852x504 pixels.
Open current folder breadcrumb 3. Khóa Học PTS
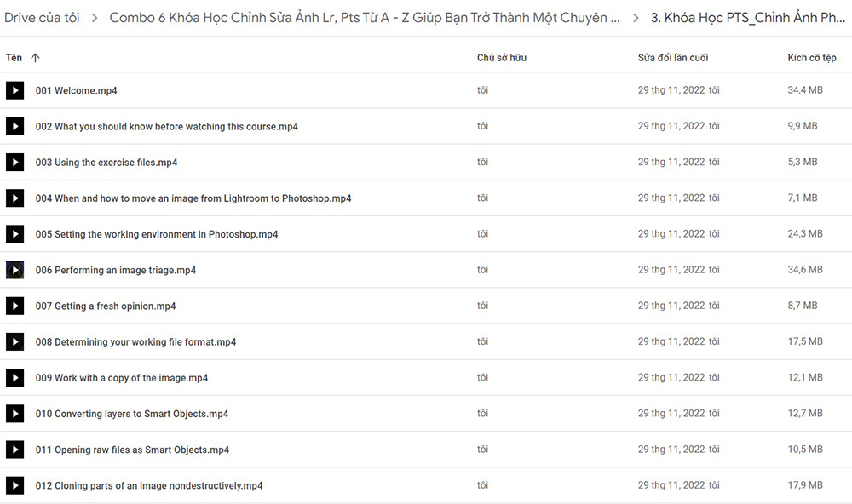coord(748,18)
